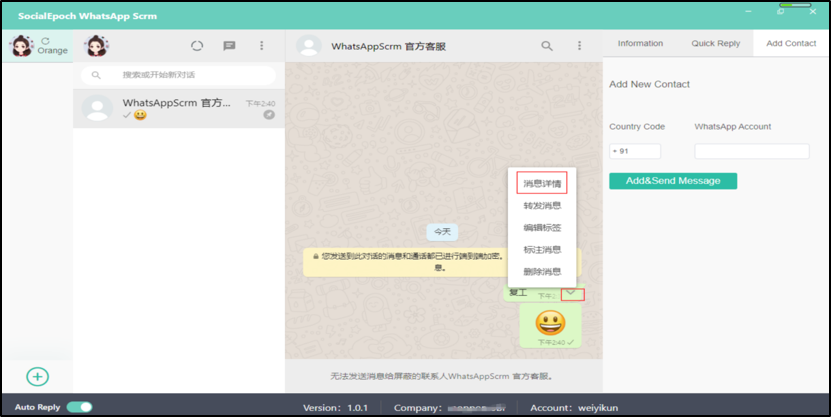Open WhatsAppScrm contact avatar in chat header
Screen dimensions: 831x417
[x=308, y=46]
